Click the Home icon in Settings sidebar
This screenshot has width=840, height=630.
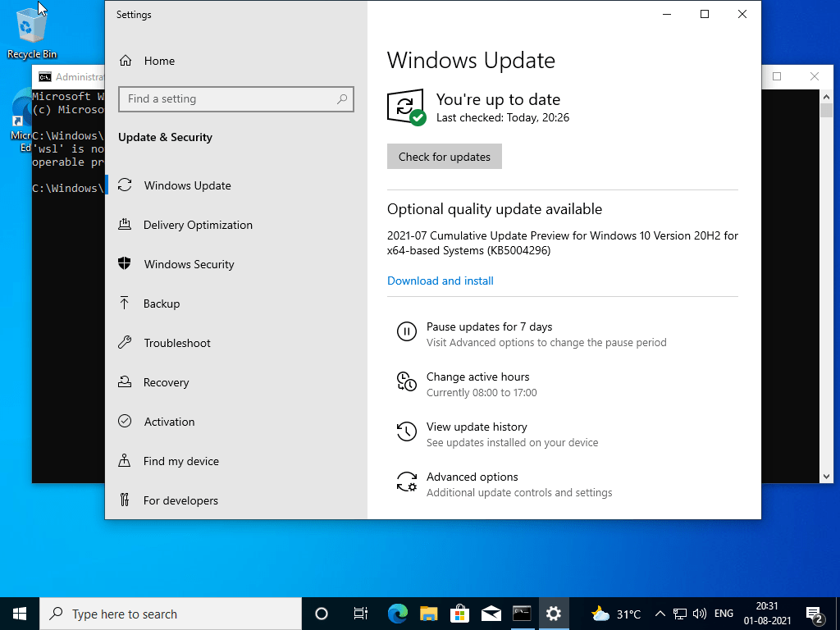click(x=126, y=61)
